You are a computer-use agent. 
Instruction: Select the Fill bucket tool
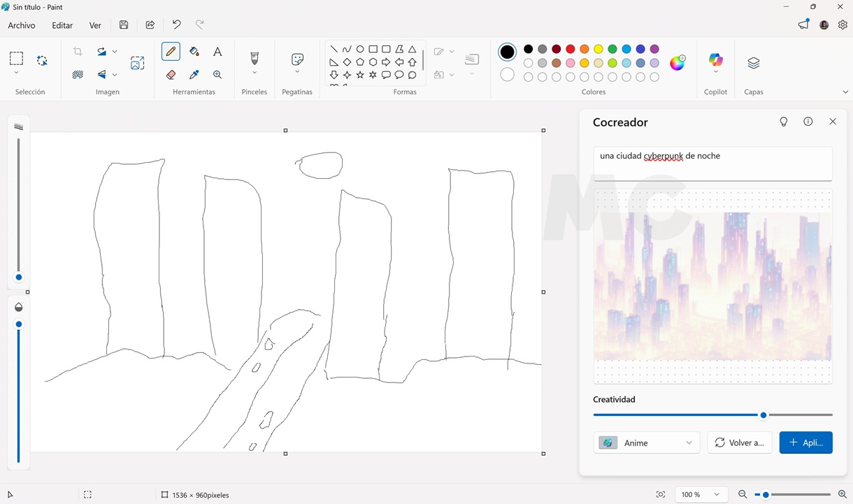[x=194, y=52]
